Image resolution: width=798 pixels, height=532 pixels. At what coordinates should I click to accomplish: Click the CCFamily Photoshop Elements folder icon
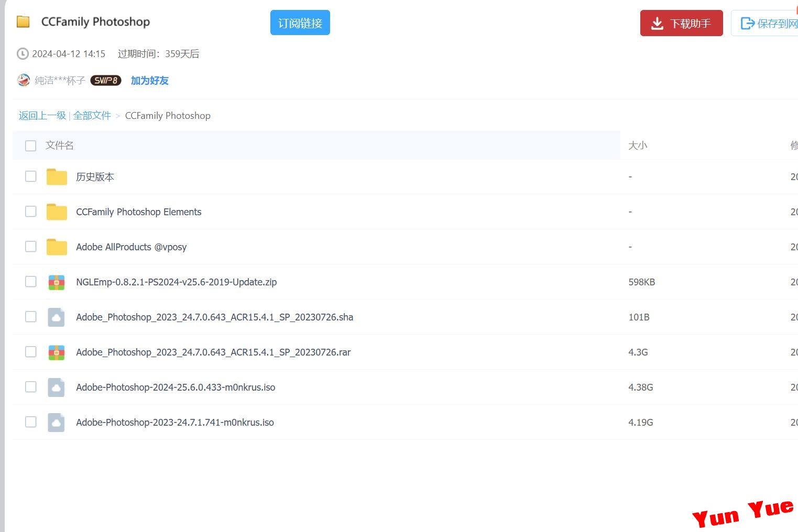click(57, 212)
